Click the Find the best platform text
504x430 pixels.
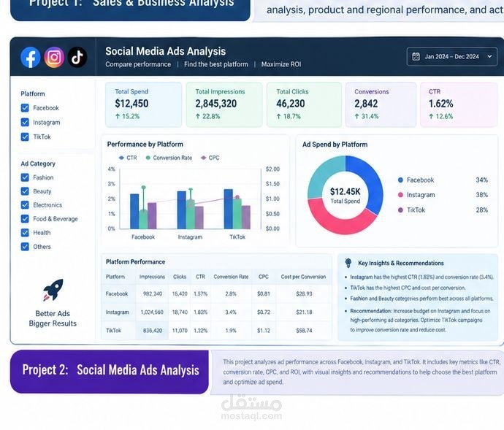click(216, 64)
